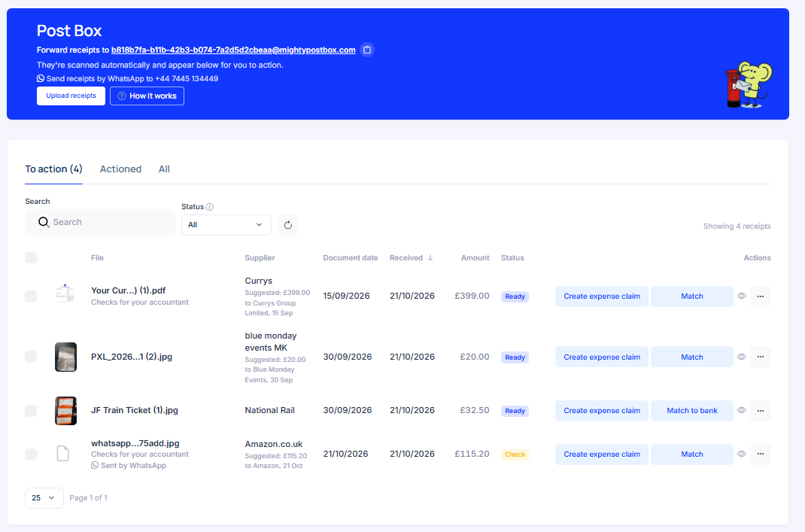The height and width of the screenshot is (532, 805).
Task: Click the Document date column header
Action: point(350,258)
